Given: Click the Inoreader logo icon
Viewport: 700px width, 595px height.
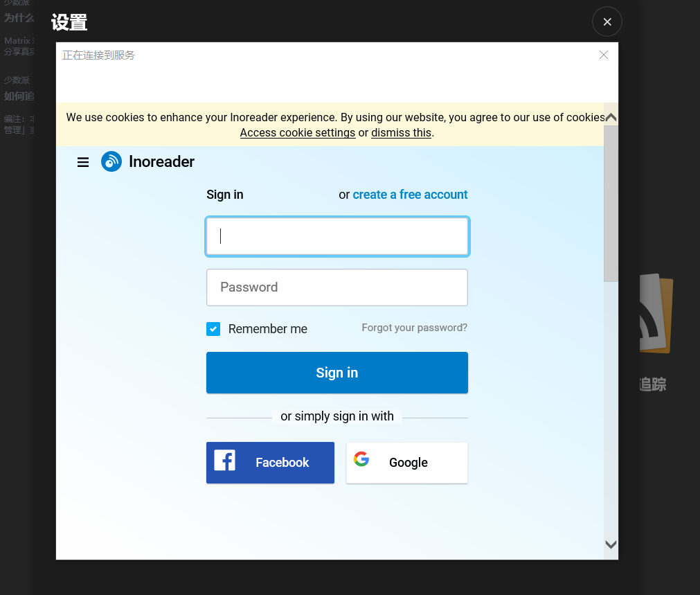Looking at the screenshot, I should coord(111,161).
